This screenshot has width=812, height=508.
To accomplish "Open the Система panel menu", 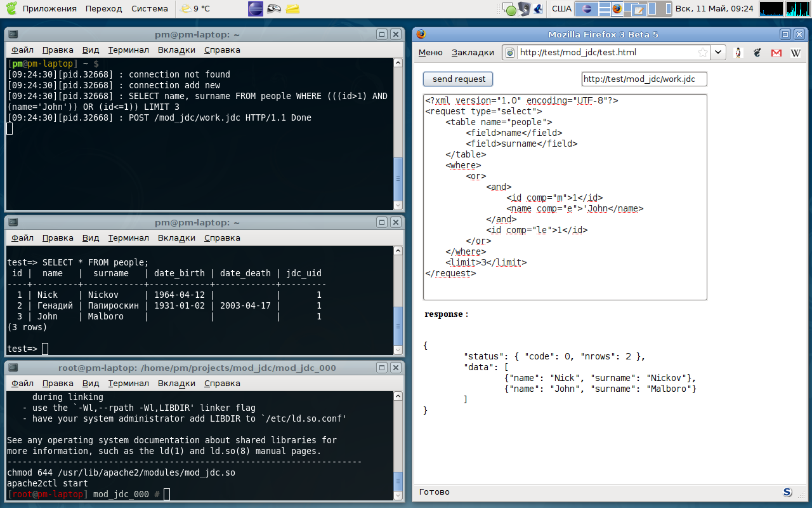I will (150, 8).
